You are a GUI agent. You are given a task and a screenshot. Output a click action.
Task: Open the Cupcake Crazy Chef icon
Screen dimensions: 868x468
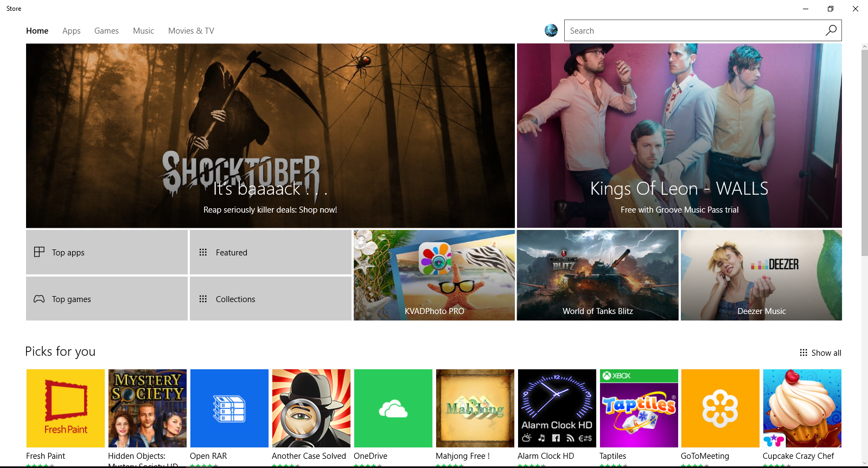(x=802, y=408)
